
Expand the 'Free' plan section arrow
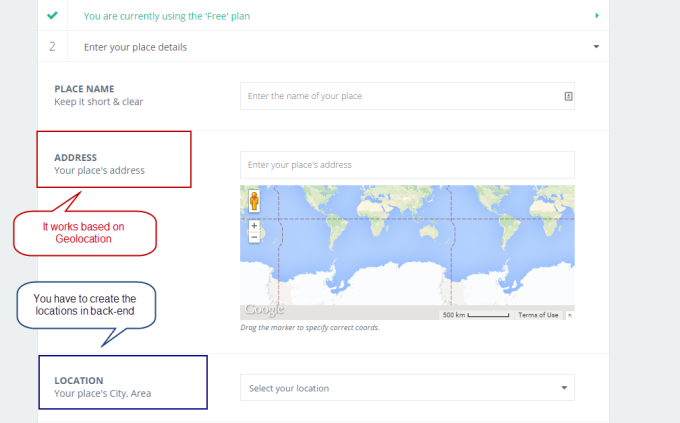pyautogui.click(x=597, y=16)
